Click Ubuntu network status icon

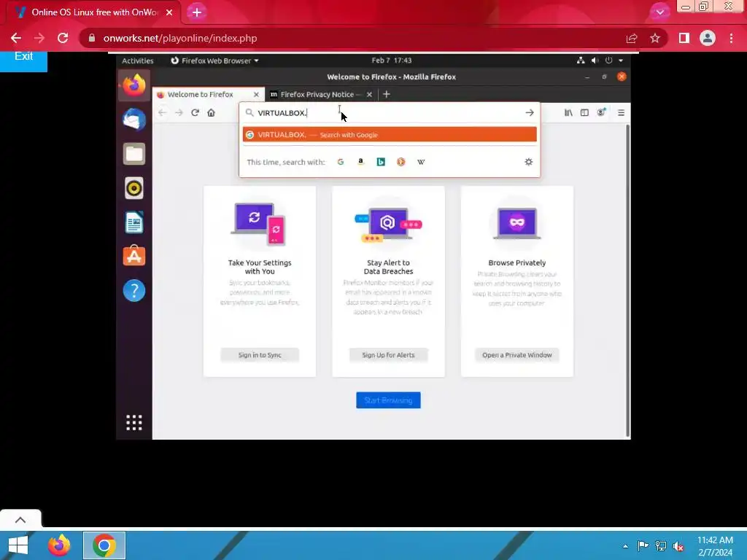(580, 61)
